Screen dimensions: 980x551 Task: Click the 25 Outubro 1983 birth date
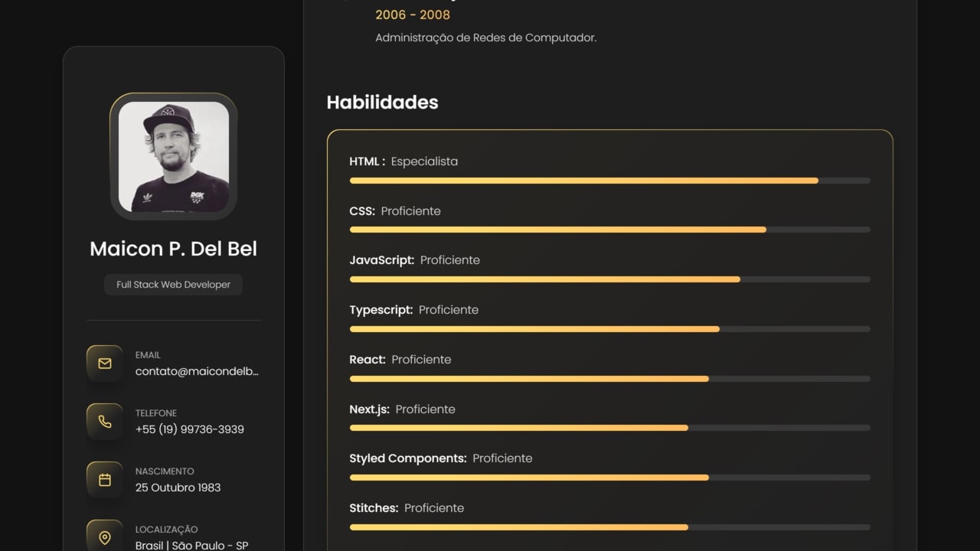(178, 487)
